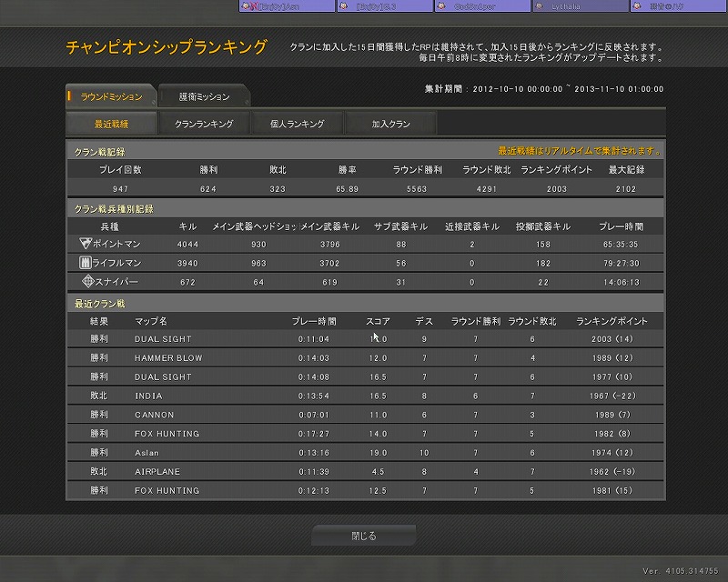
Task: Open the GodSniper chat tab
Action: (482, 5)
